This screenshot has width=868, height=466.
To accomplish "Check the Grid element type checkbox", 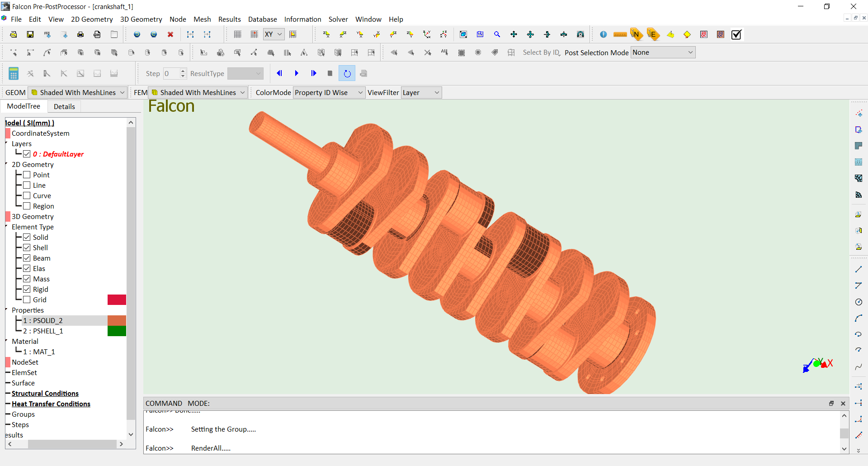I will pos(27,300).
